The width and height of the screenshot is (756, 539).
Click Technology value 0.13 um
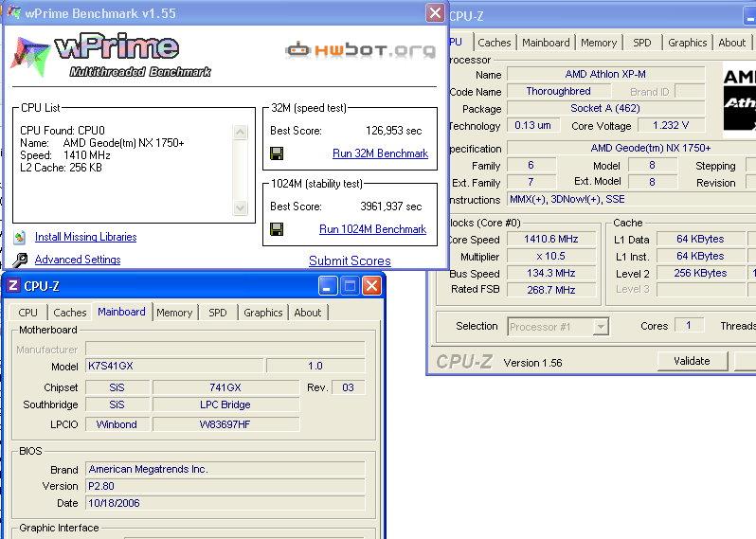[x=532, y=125]
